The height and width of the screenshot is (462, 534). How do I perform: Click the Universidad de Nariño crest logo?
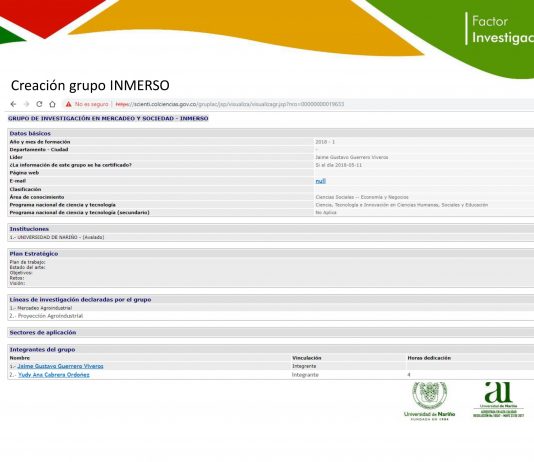pyautogui.click(x=429, y=401)
